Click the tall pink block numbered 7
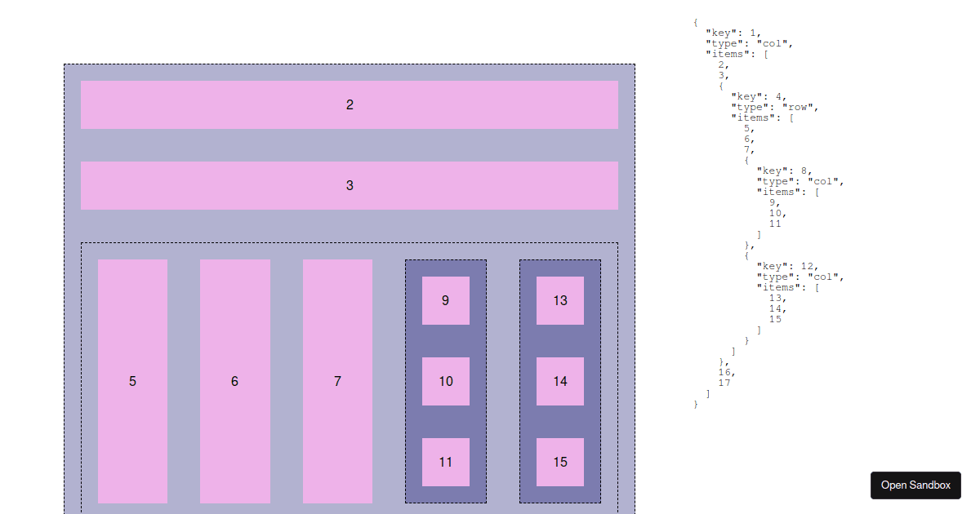The image size is (980, 514). coord(337,381)
